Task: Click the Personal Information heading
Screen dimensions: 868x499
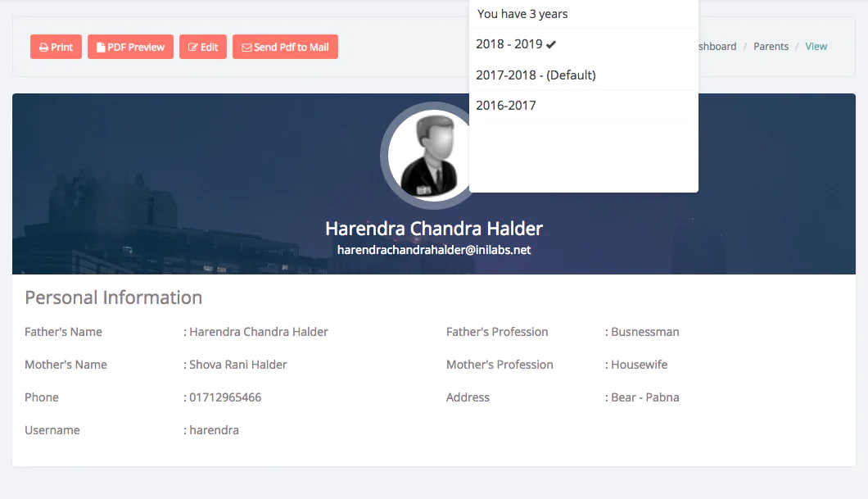Action: [114, 297]
